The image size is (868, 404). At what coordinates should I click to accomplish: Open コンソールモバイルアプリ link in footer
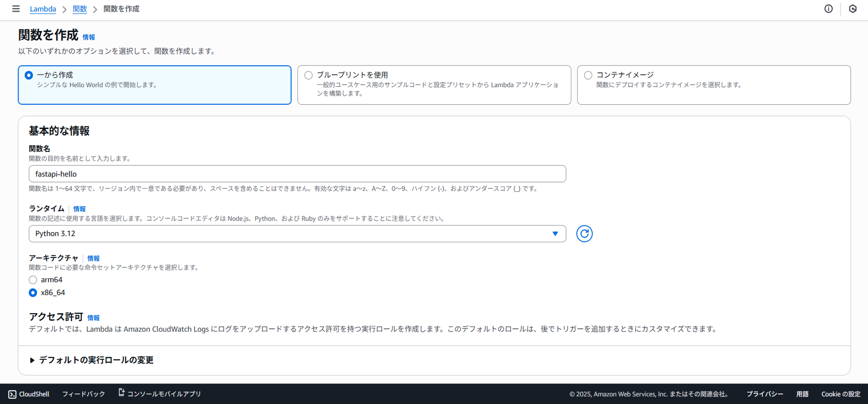pyautogui.click(x=160, y=394)
